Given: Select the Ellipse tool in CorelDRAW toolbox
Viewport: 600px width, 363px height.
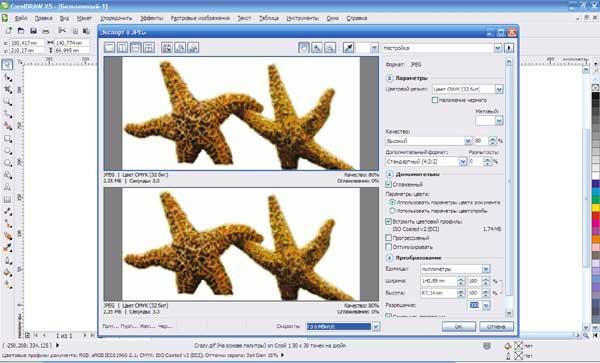Looking at the screenshot, I should (x=8, y=151).
